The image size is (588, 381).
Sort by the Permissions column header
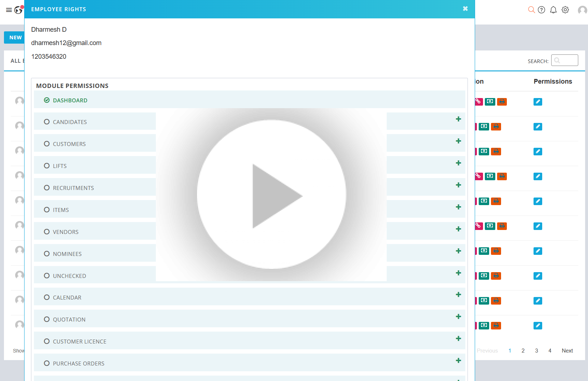coord(553,81)
